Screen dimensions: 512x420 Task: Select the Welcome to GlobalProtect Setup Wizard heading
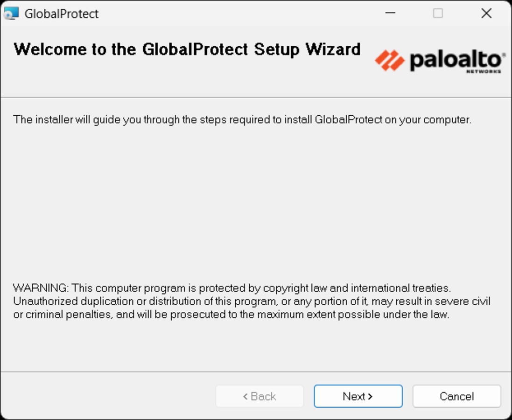pos(187,49)
